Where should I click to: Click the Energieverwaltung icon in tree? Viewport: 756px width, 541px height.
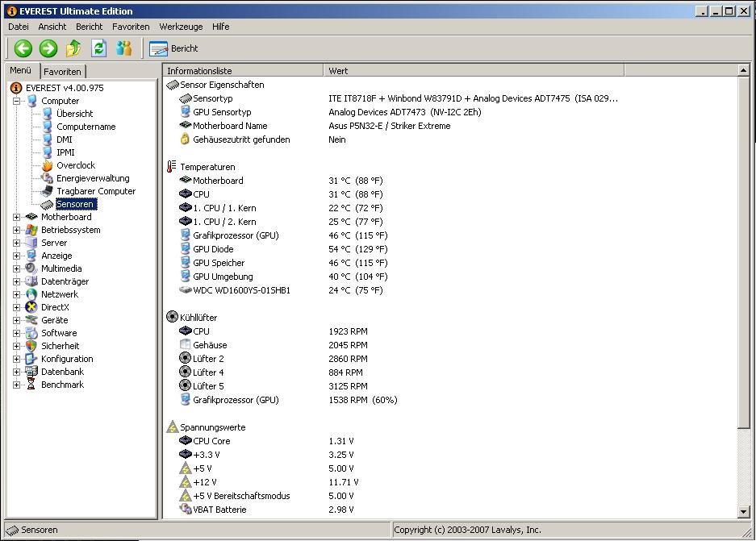[48, 178]
